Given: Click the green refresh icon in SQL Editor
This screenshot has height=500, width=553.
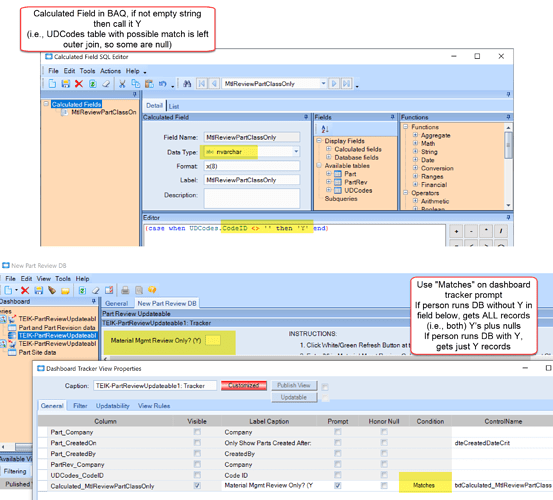Looking at the screenshot, I should tap(92, 84).
